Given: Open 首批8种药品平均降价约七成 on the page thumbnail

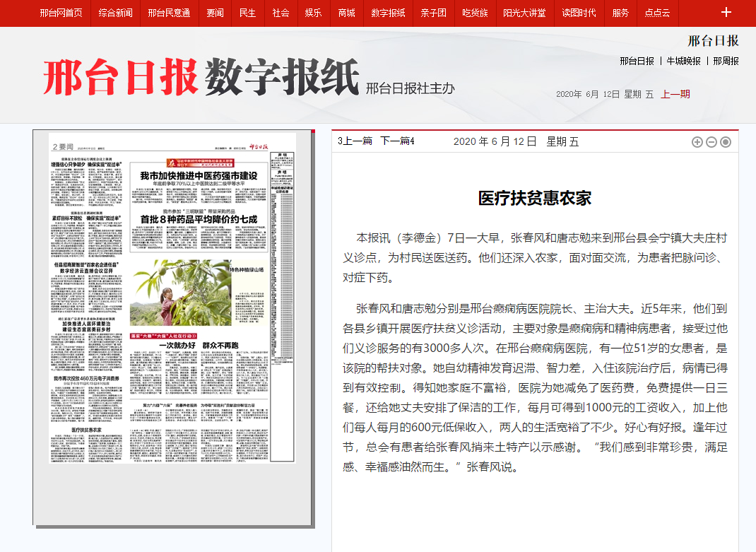Looking at the screenshot, I should [x=199, y=219].
